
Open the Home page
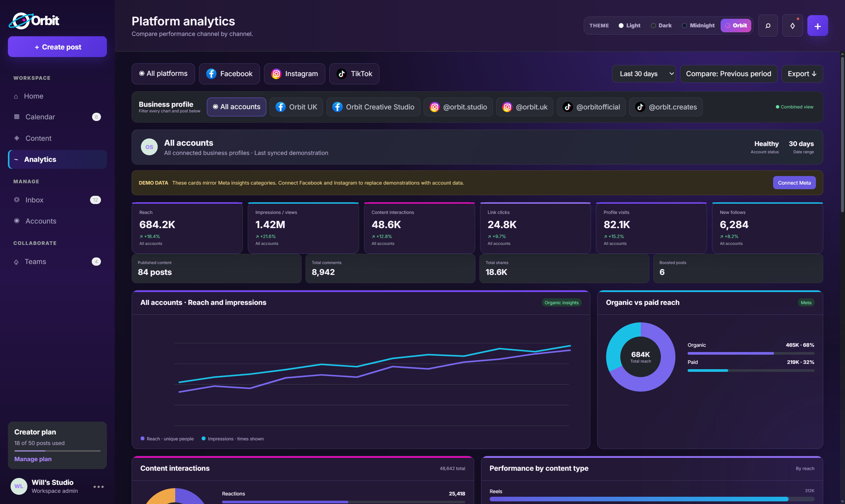point(57,97)
